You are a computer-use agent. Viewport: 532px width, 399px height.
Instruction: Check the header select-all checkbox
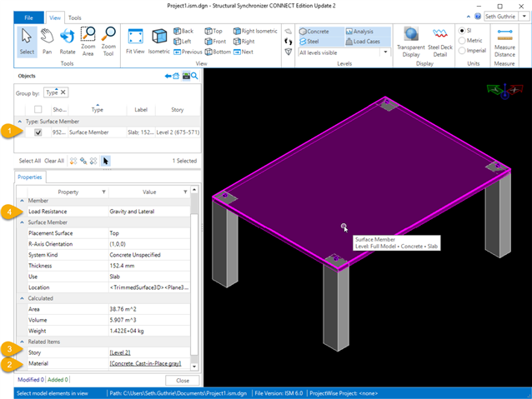tap(38, 109)
